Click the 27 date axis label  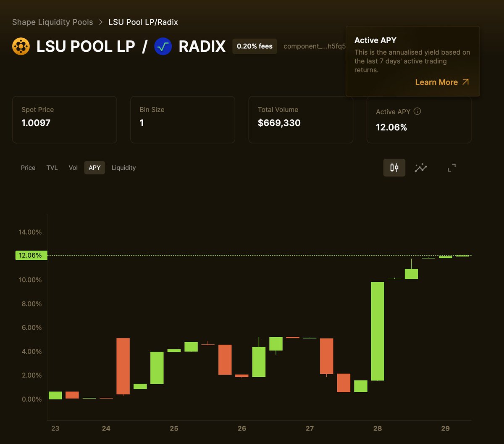pos(310,428)
